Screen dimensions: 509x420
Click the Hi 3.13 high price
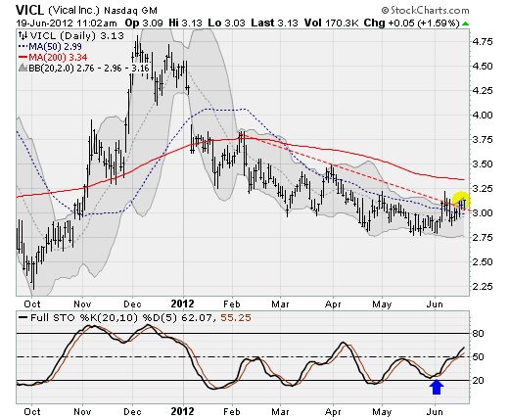(185, 23)
